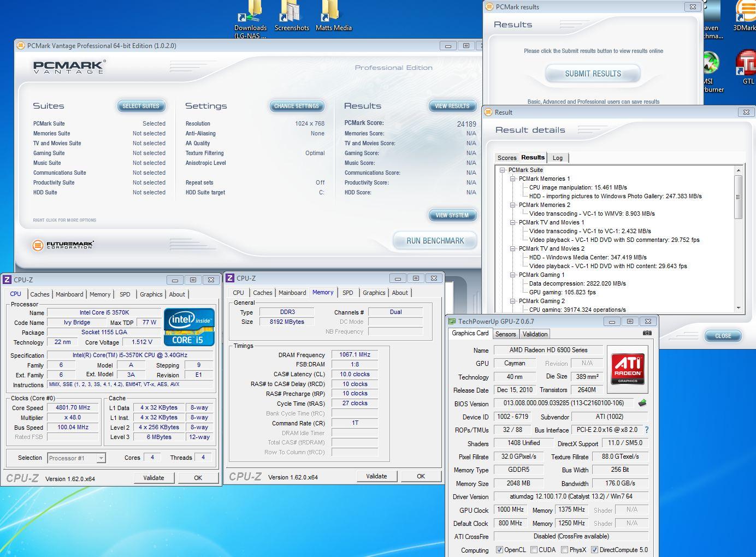Image resolution: width=756 pixels, height=557 pixels.
Task: Switch to the Log tab in Result details
Action: (x=558, y=158)
